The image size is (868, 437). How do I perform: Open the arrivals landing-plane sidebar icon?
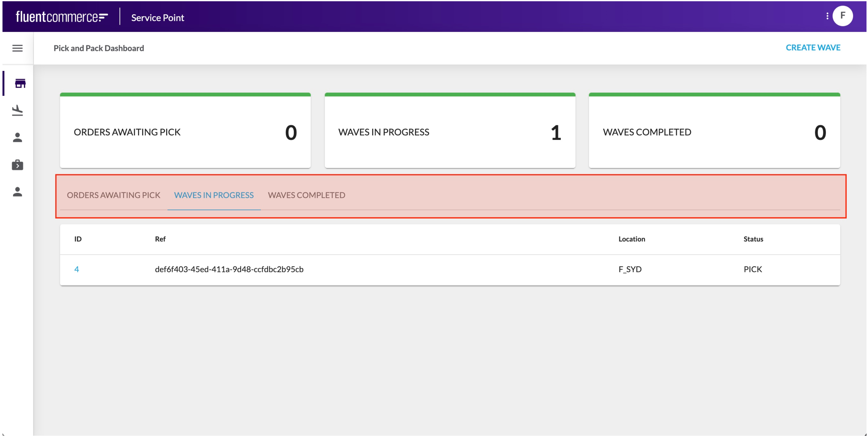[x=17, y=110]
